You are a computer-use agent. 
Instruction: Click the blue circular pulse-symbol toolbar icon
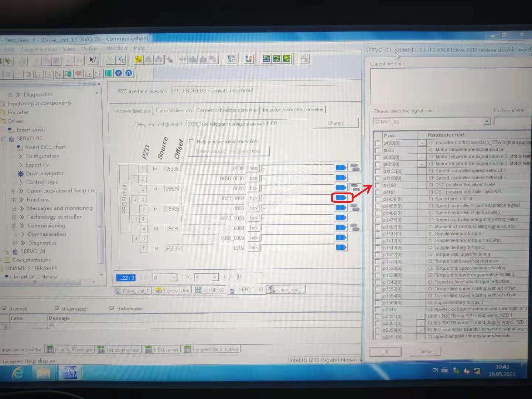click(129, 73)
